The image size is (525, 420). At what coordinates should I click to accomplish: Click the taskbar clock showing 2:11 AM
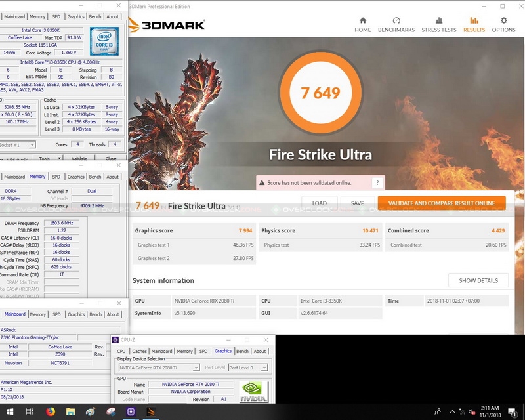click(490, 411)
